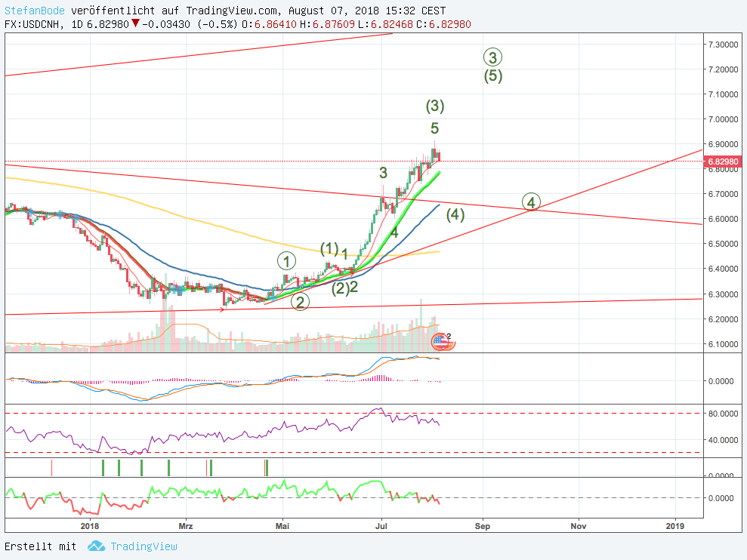Click the US flag economic event icon

coord(440,341)
